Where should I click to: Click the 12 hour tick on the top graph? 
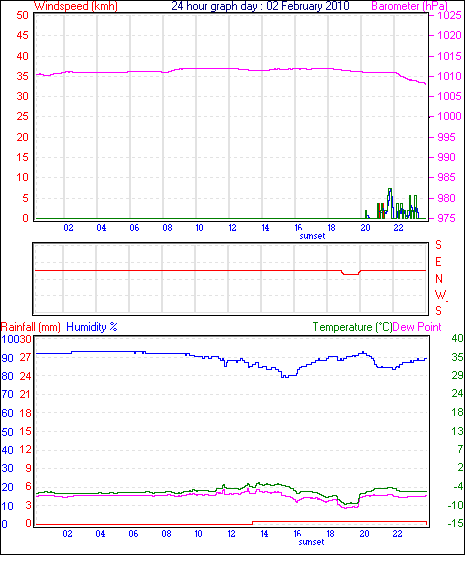[x=232, y=228]
